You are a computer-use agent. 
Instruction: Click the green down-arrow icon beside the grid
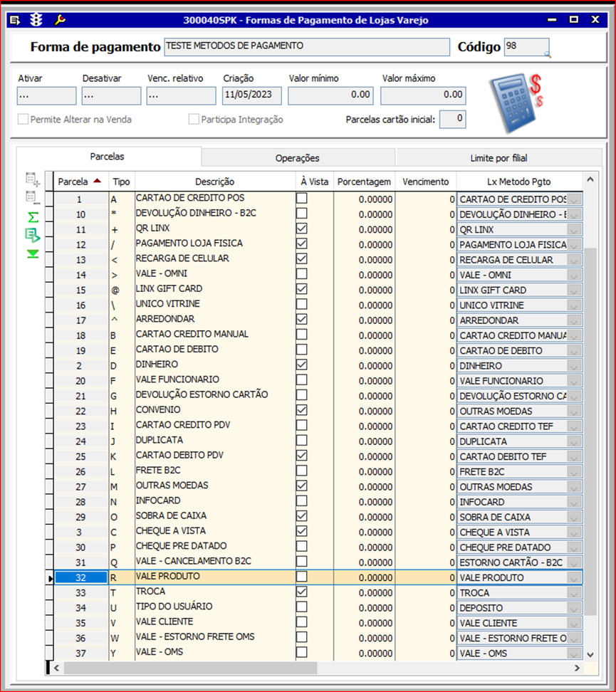tap(33, 253)
